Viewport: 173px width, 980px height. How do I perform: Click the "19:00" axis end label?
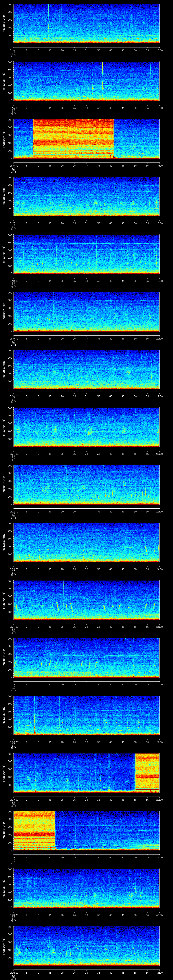[x=160, y=281]
